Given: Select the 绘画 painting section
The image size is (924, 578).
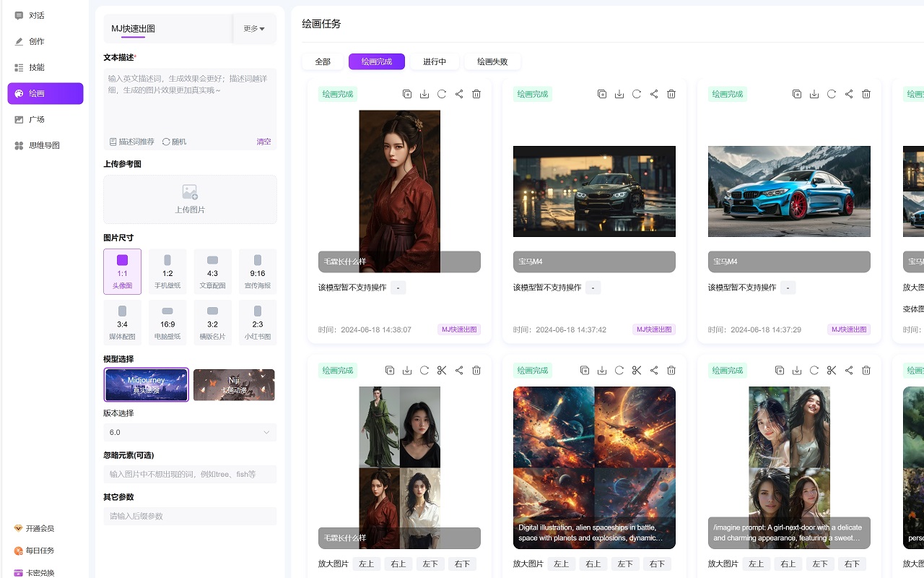Looking at the screenshot, I should pyautogui.click(x=45, y=93).
